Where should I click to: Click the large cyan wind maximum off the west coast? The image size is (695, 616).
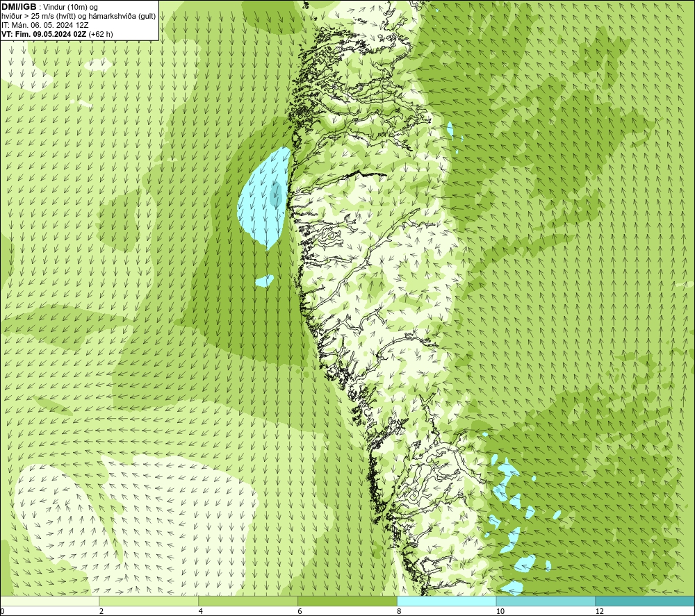pos(264,197)
